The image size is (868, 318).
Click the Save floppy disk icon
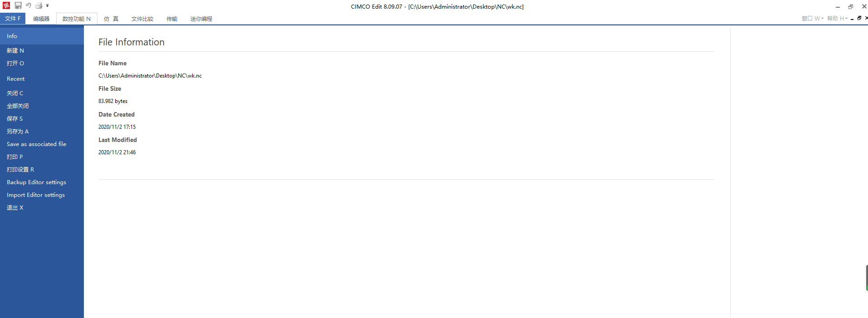[x=18, y=5]
